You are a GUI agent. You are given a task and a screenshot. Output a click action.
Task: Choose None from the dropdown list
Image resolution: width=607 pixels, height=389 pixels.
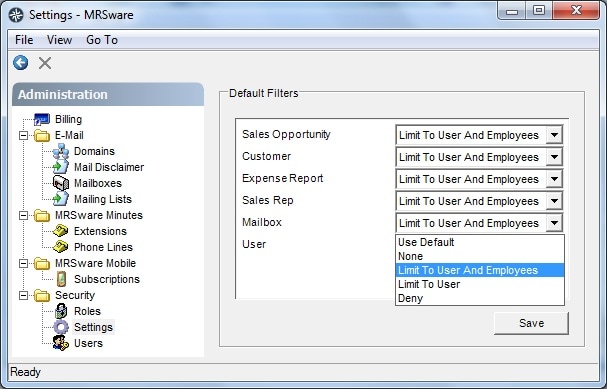point(480,256)
